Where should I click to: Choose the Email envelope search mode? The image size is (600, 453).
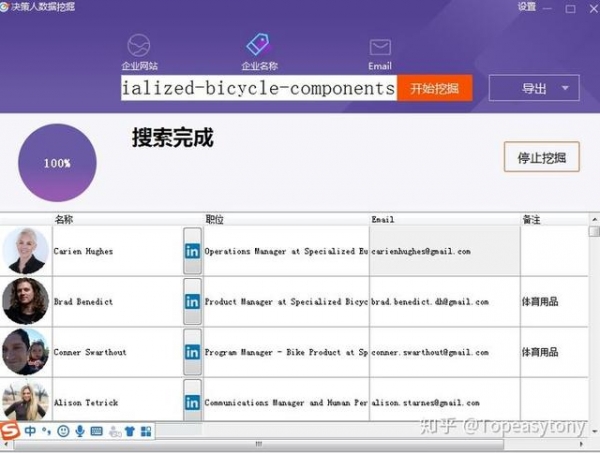(380, 48)
